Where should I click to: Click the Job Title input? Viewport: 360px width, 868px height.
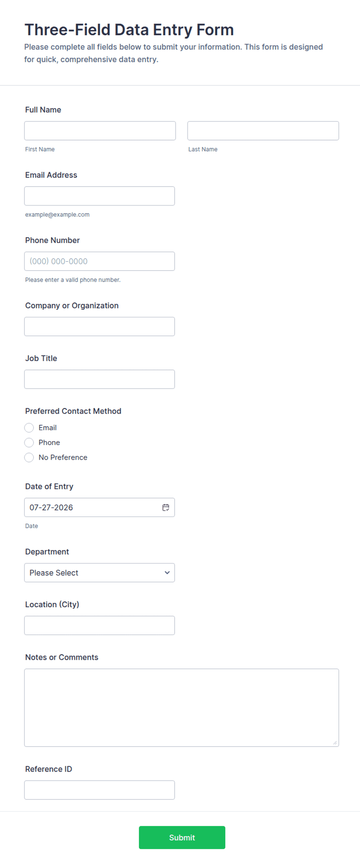[99, 379]
